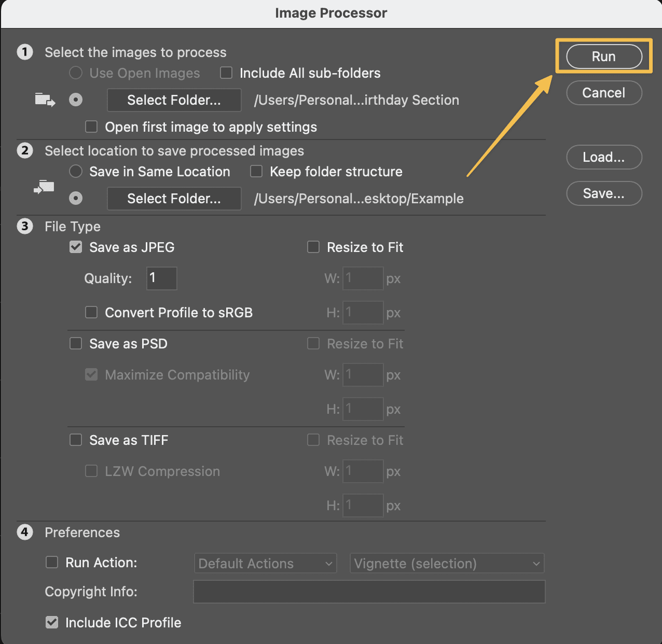Viewport: 662px width, 644px height.
Task: Click Load... to load saved settings
Action: click(604, 157)
